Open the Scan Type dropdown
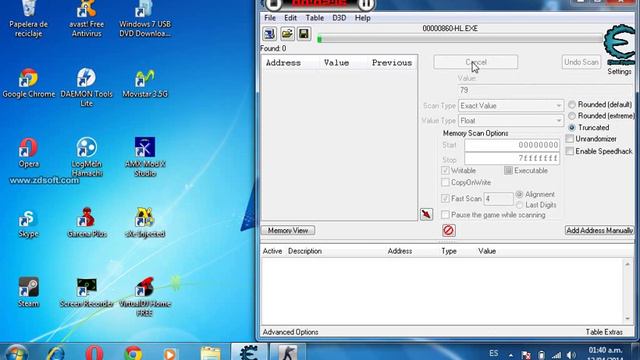 [x=511, y=106]
